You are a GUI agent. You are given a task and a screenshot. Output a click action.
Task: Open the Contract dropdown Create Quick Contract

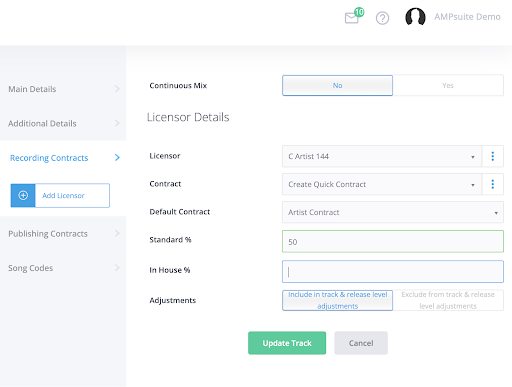pyautogui.click(x=382, y=184)
